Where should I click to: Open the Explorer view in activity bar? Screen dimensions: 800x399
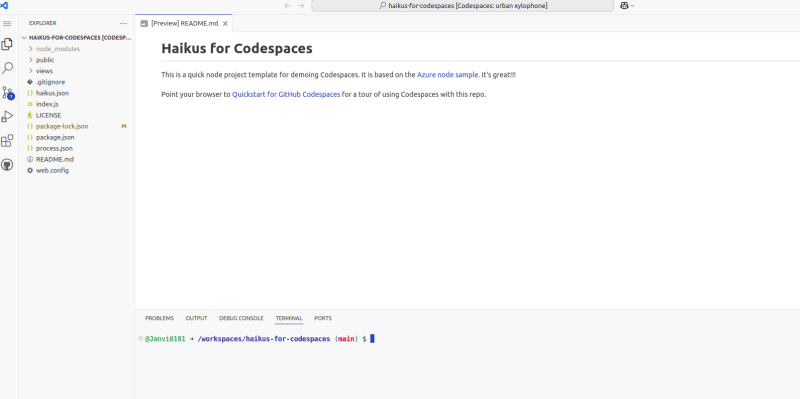(7, 44)
